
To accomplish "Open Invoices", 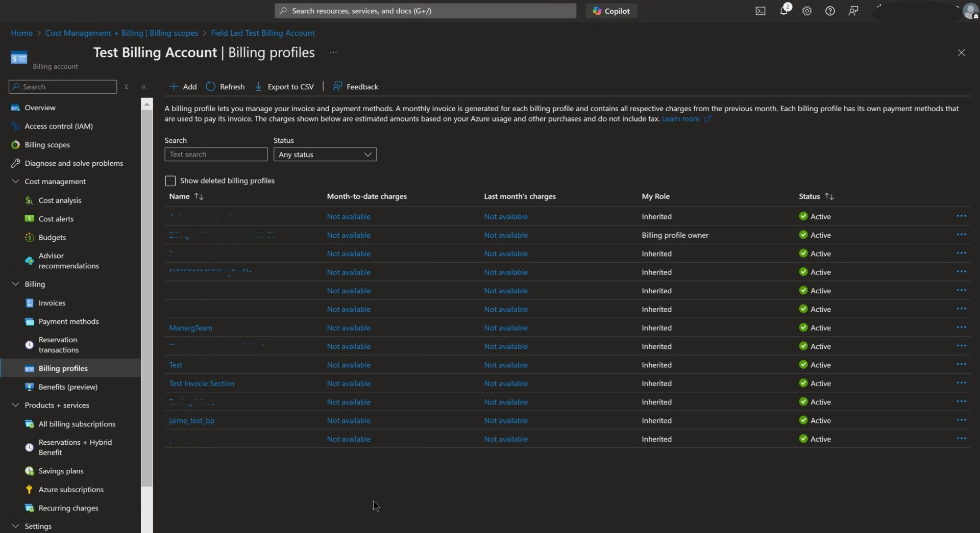I will point(52,303).
